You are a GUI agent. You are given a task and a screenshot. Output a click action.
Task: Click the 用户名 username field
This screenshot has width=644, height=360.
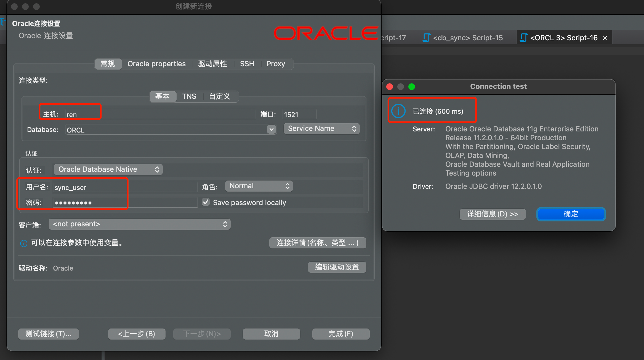click(125, 187)
